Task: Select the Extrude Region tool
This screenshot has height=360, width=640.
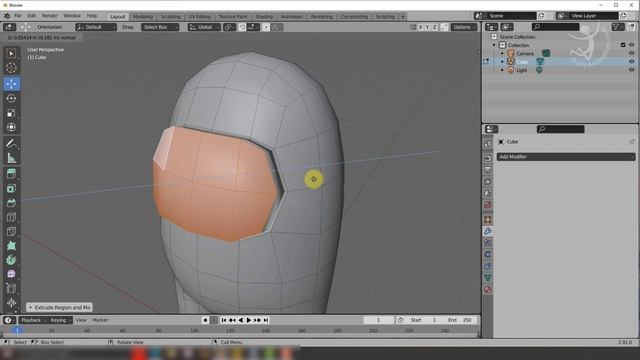Action: (x=11, y=173)
